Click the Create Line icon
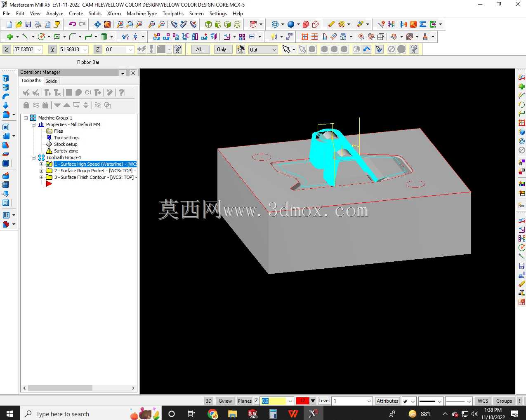526x420 pixels. (x=26, y=37)
